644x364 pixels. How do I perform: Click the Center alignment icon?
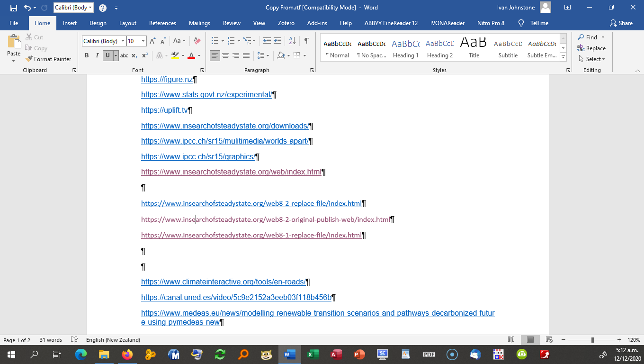(x=225, y=56)
